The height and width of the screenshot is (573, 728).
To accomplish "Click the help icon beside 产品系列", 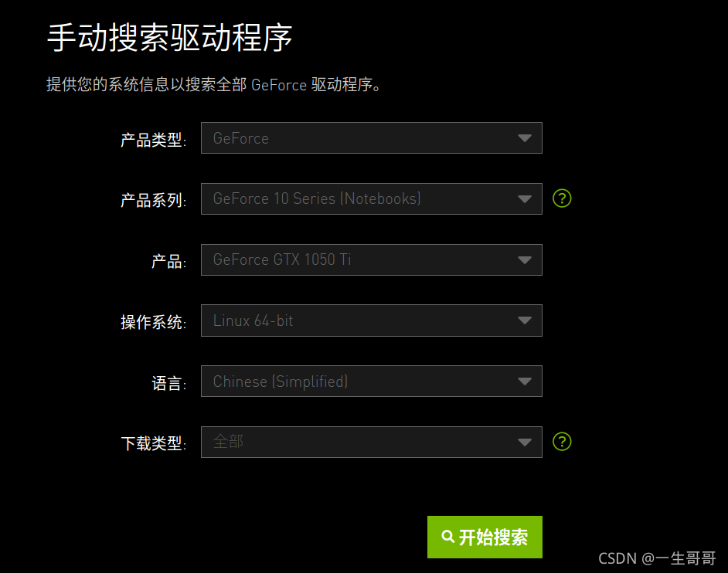I will 562,198.
